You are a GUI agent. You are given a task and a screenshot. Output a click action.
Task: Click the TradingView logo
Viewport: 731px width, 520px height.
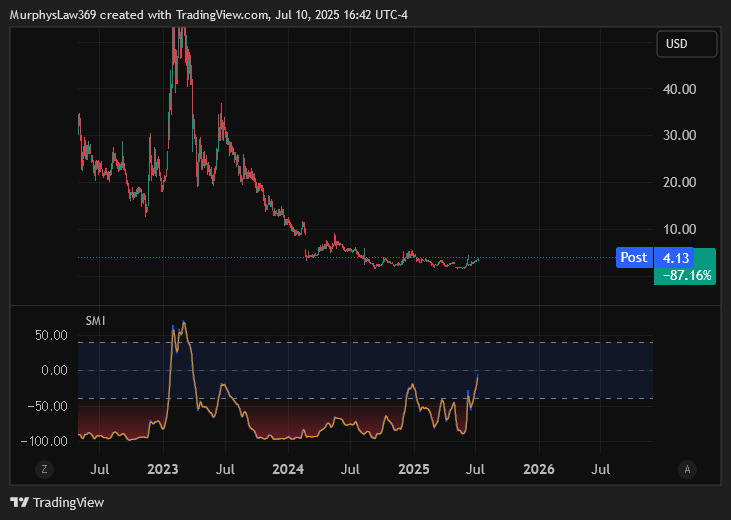click(x=57, y=502)
